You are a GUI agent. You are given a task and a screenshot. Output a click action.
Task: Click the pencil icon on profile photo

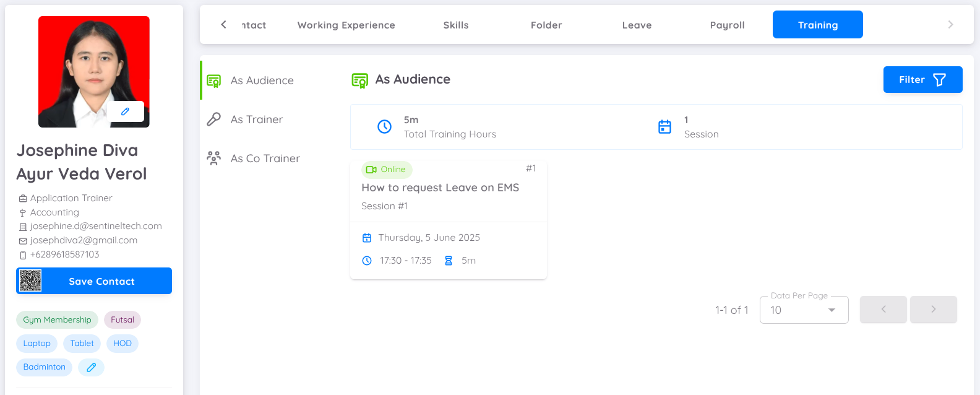[125, 111]
